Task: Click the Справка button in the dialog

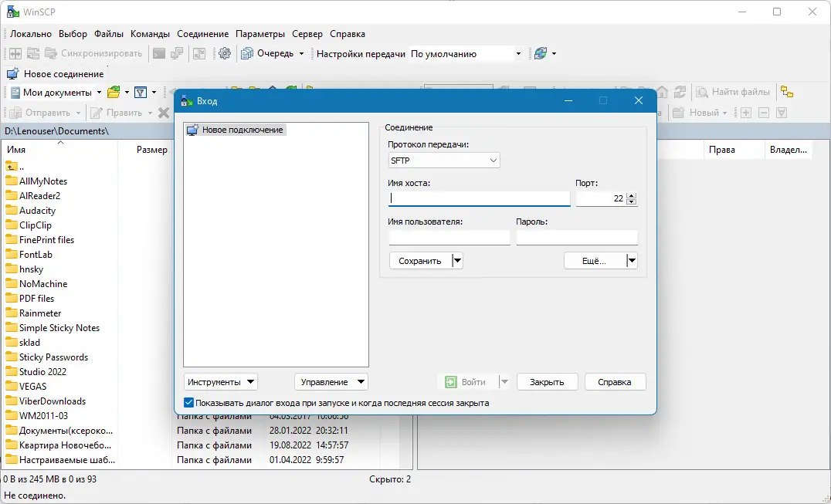Action: pyautogui.click(x=615, y=381)
